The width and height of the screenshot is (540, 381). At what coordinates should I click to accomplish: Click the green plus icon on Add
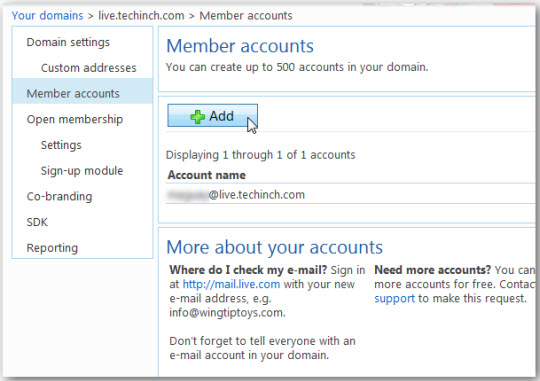(x=197, y=117)
